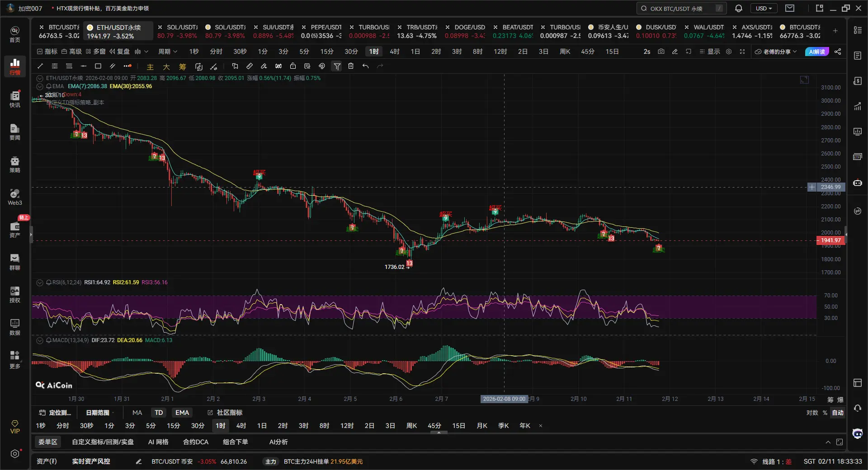The width and height of the screenshot is (868, 470).
Task: Select the 4时 timeframe in top bar
Action: point(395,52)
